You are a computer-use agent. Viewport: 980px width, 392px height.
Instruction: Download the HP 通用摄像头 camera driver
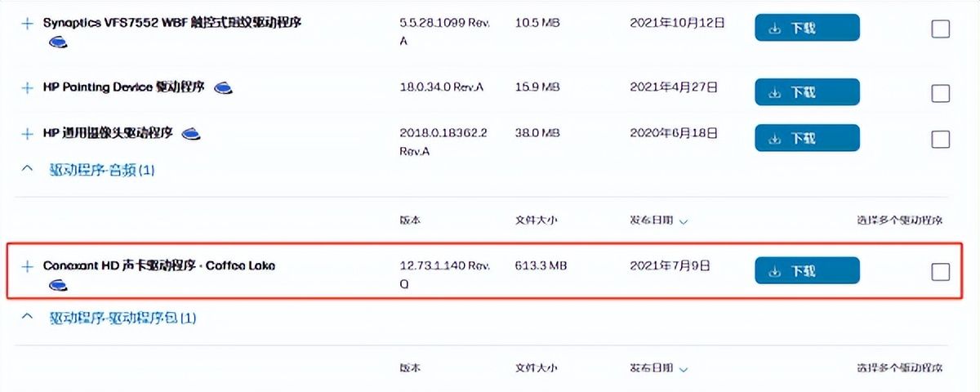807,138
